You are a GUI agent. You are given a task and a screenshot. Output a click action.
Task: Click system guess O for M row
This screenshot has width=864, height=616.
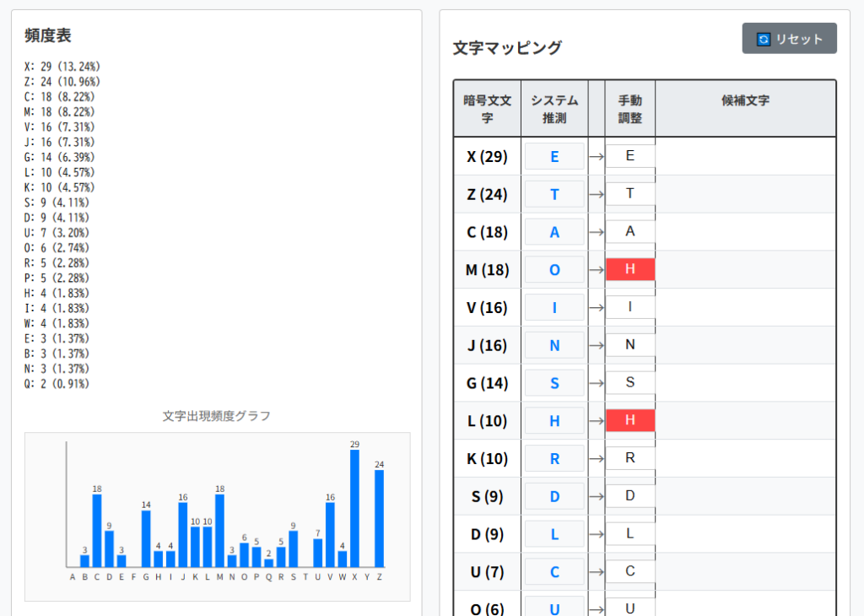554,270
